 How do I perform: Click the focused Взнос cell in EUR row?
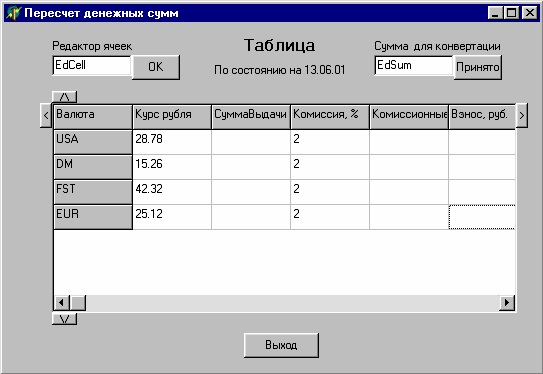[482, 217]
